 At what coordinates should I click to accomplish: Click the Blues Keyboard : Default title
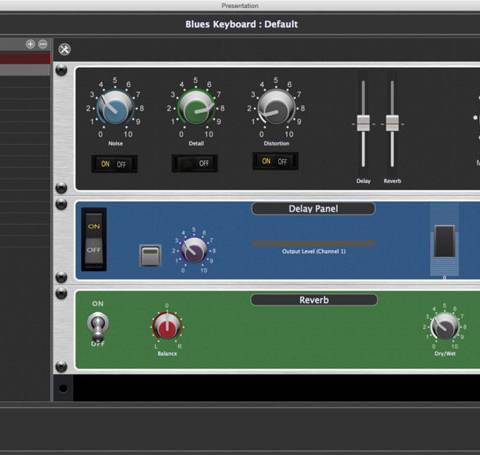tap(241, 24)
